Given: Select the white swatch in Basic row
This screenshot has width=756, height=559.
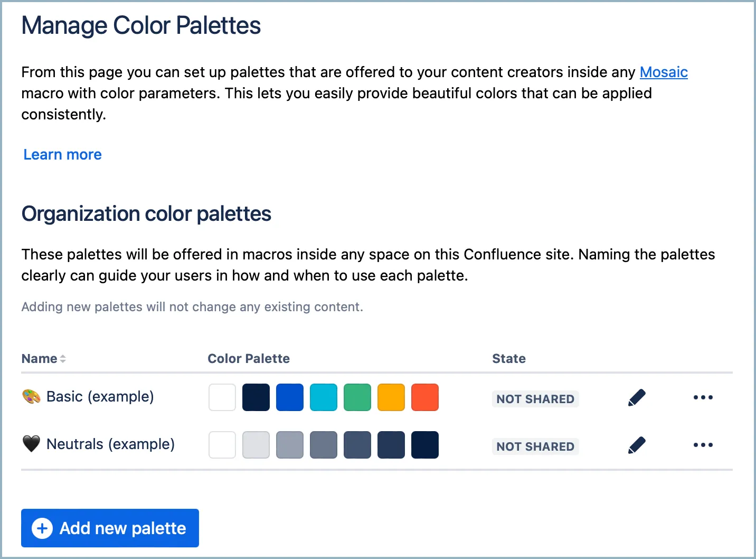Looking at the screenshot, I should (222, 397).
